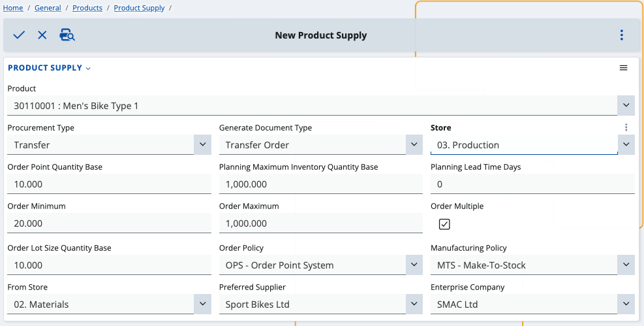Click the Planning Lead Time Days field
Screen dimensions: 644x326
coord(532,184)
